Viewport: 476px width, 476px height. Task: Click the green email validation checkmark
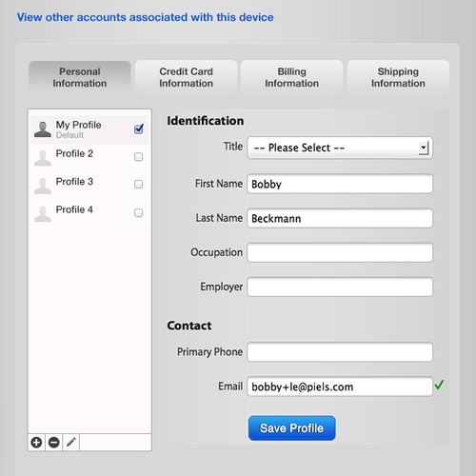(x=440, y=385)
